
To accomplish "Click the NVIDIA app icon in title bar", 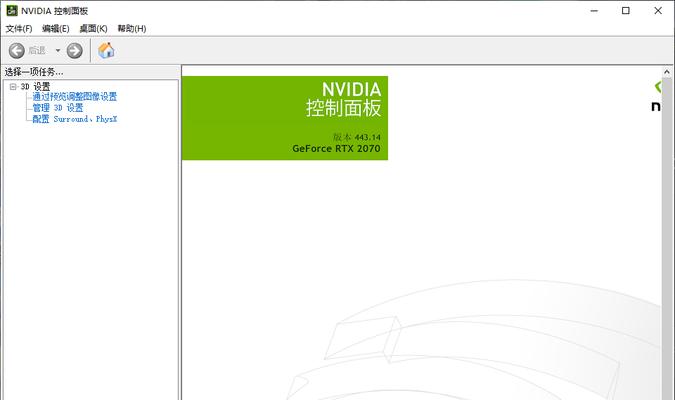I will [x=12, y=10].
